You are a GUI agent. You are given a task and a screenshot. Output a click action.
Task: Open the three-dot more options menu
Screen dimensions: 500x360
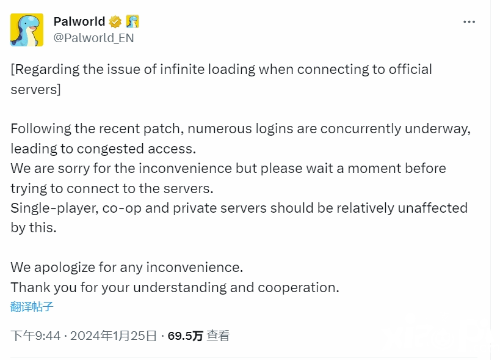[x=469, y=22]
